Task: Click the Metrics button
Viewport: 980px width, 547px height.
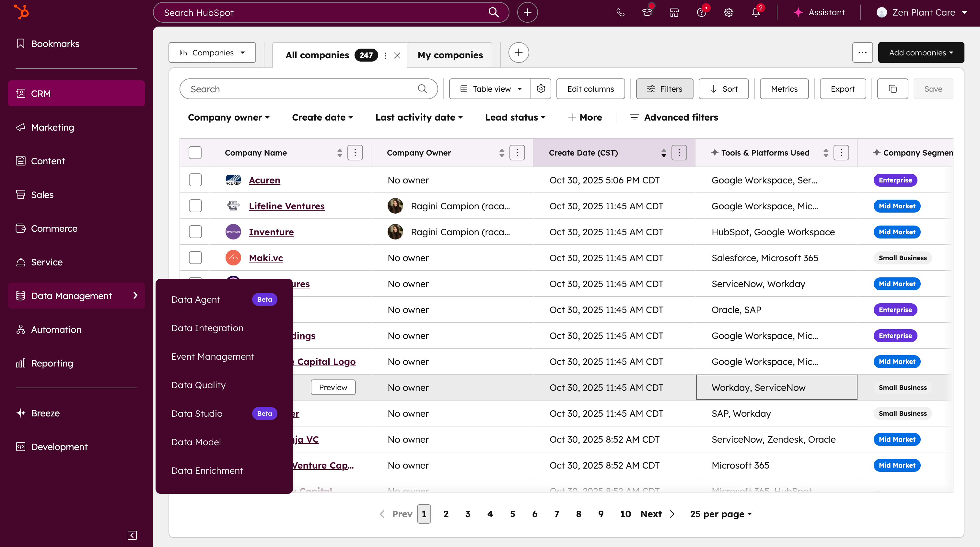Action: pos(784,89)
